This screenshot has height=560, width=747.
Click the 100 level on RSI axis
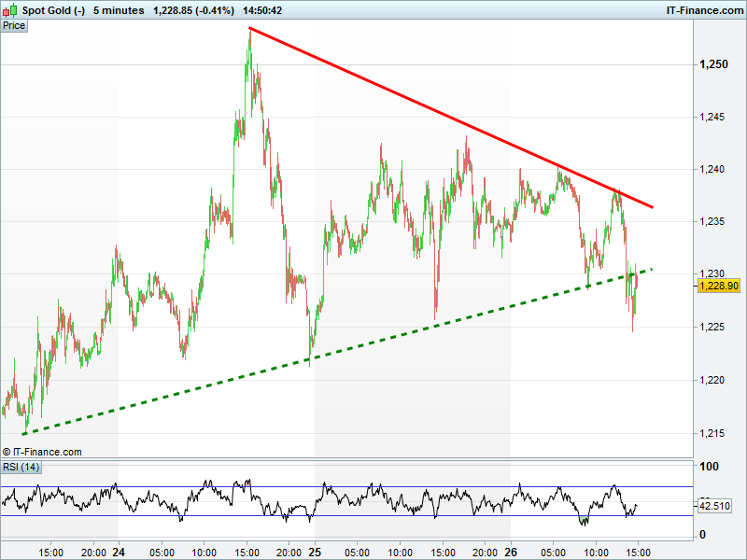coord(710,467)
